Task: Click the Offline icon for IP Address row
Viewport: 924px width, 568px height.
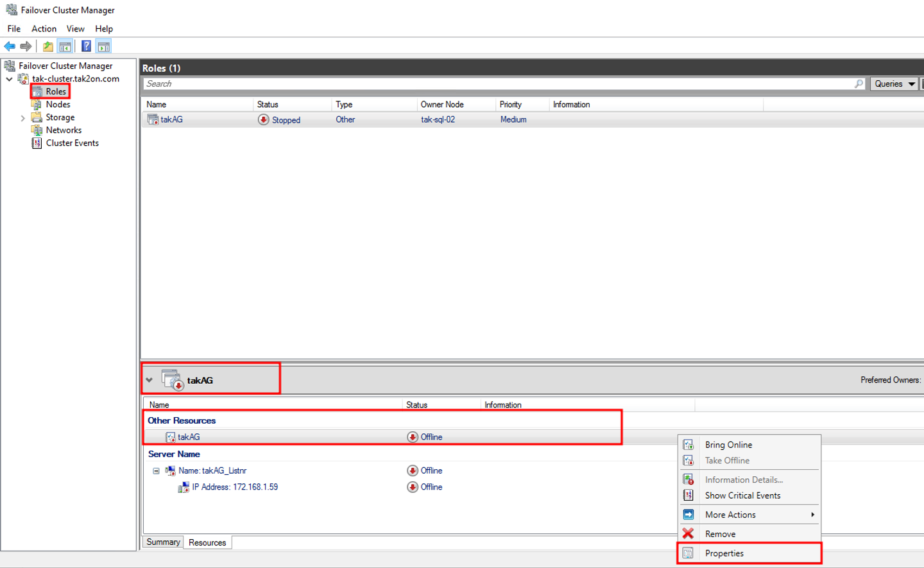Action: tap(413, 487)
